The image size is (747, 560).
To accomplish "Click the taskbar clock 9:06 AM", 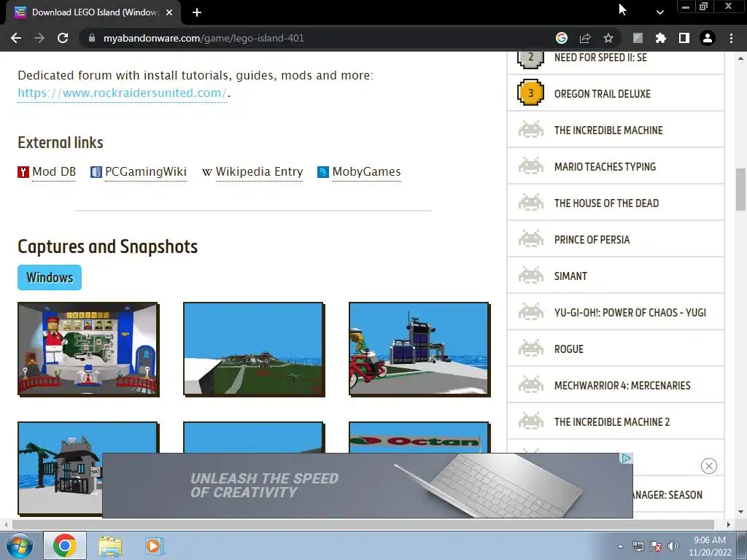I will tap(709, 546).
